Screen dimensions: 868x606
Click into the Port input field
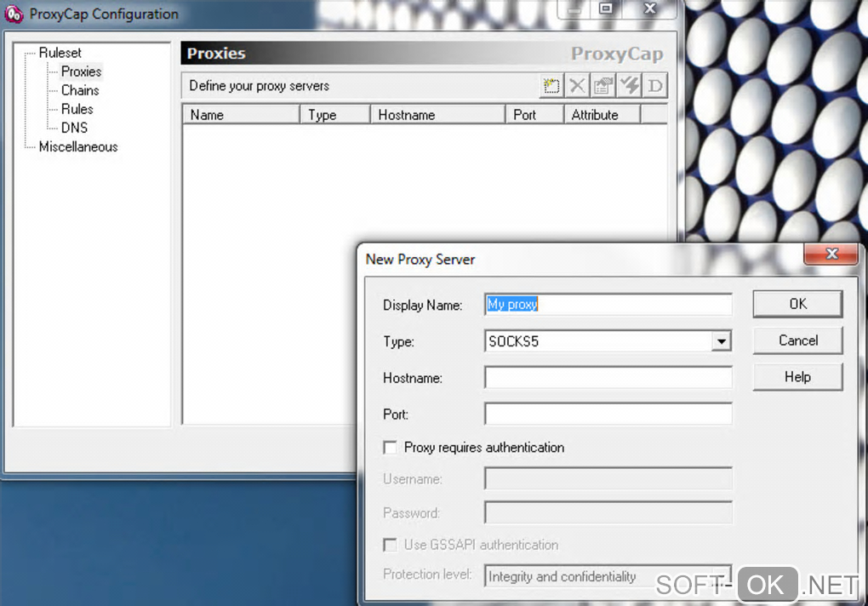tap(608, 414)
